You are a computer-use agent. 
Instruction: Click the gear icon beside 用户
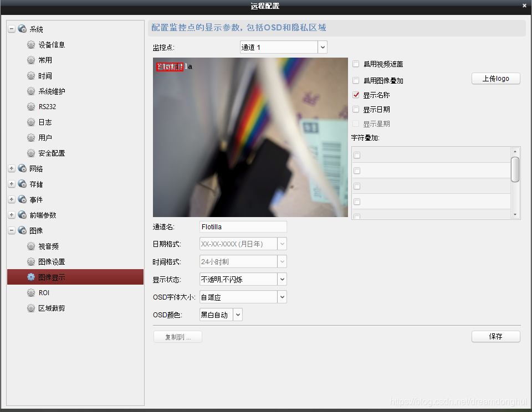tap(31, 138)
